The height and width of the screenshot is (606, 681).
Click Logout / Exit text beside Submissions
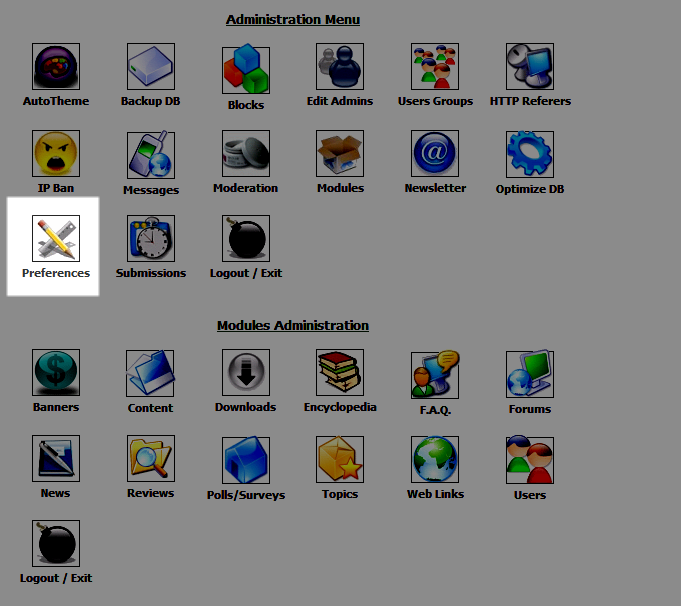pyautogui.click(x=246, y=273)
